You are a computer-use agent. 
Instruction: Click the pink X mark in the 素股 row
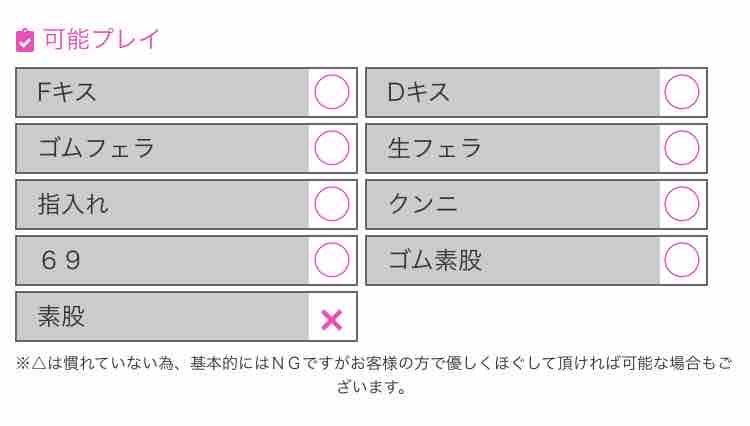(332, 319)
